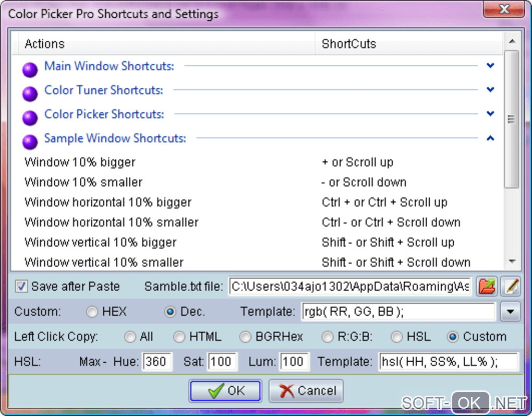Open the custom Template dropdown arrow

[x=511, y=312]
